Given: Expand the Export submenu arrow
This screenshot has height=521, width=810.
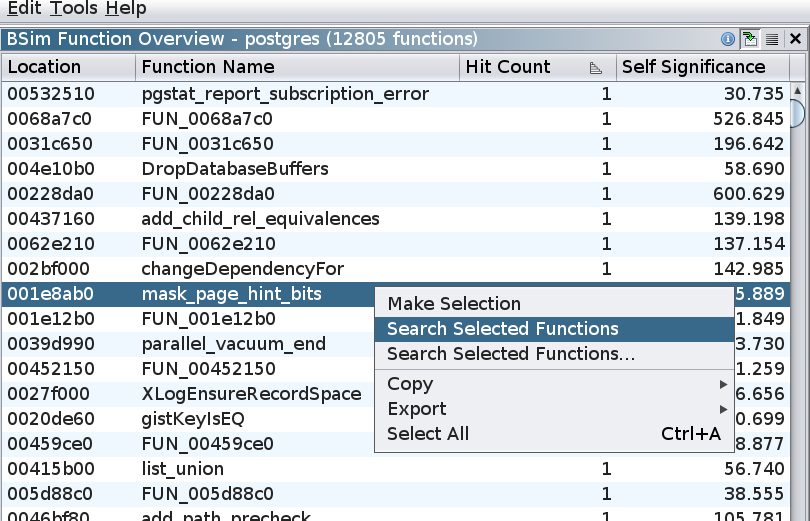Looking at the screenshot, I should (722, 409).
